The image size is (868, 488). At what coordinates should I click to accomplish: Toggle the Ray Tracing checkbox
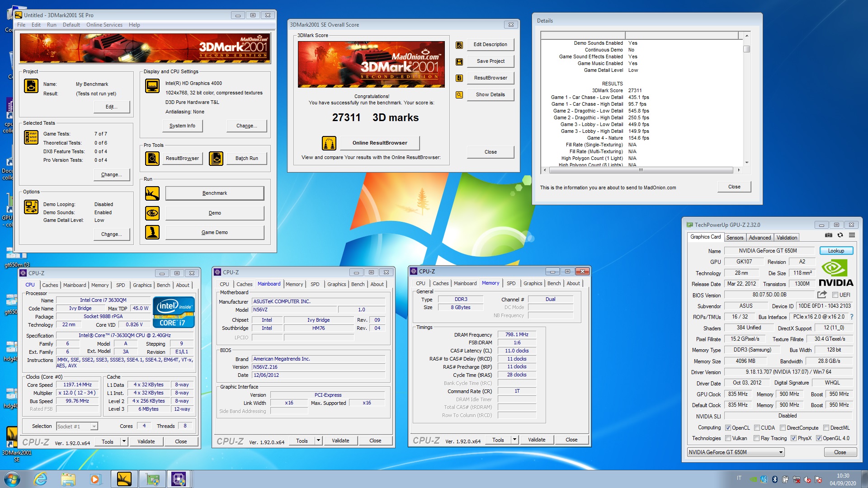coord(757,438)
